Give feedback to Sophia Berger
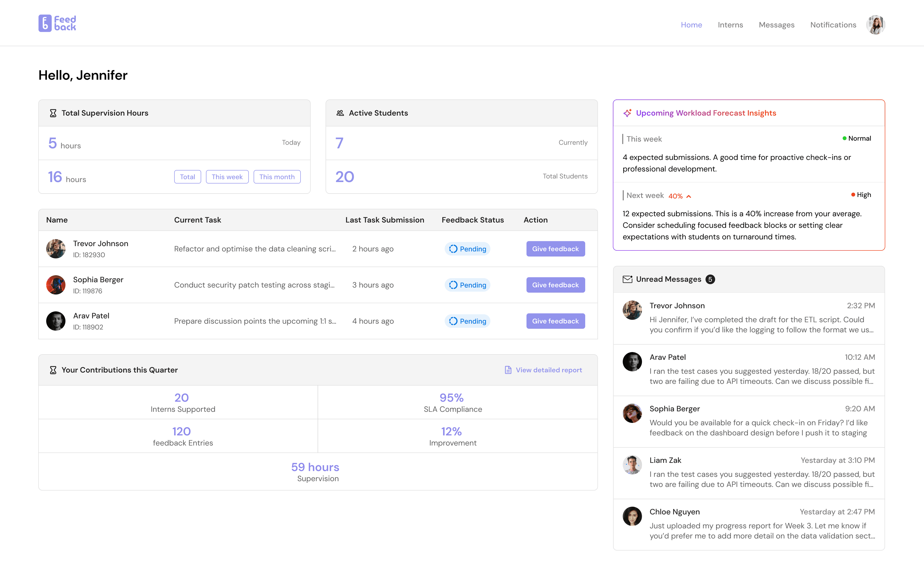Image resolution: width=924 pixels, height=577 pixels. (x=555, y=285)
